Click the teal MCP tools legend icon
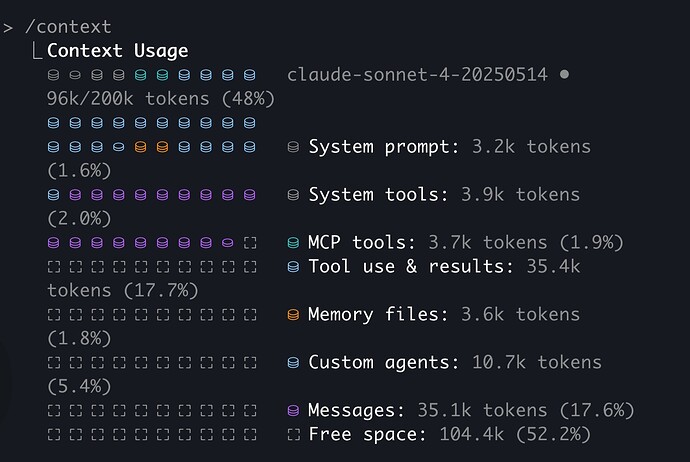The width and height of the screenshot is (690, 462). click(293, 243)
